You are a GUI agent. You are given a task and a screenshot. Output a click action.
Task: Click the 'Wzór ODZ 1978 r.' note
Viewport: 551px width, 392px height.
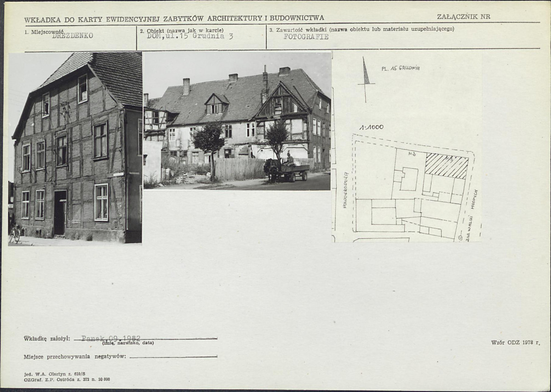515,342
